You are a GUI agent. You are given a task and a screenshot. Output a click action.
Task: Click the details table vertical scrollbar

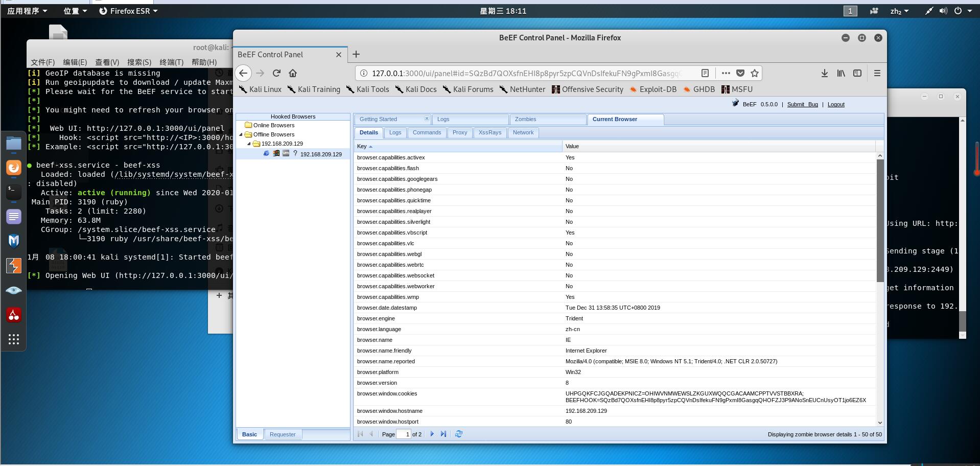pos(880,220)
